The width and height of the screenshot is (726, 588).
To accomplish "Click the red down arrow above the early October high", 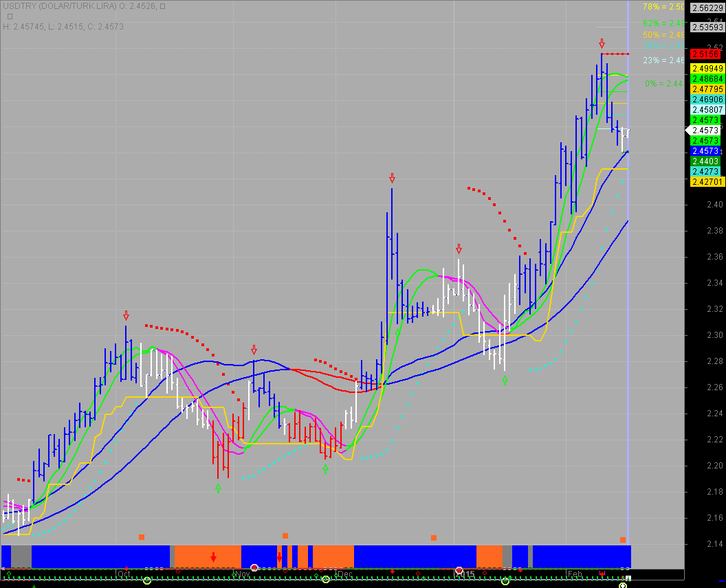I will pos(126,315).
